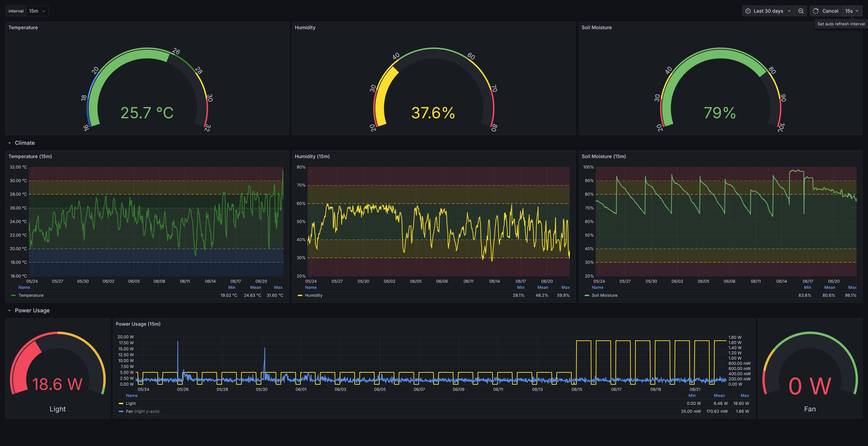The width and height of the screenshot is (868, 446).
Task: Collapse the Power Usage row
Action: [32, 311]
